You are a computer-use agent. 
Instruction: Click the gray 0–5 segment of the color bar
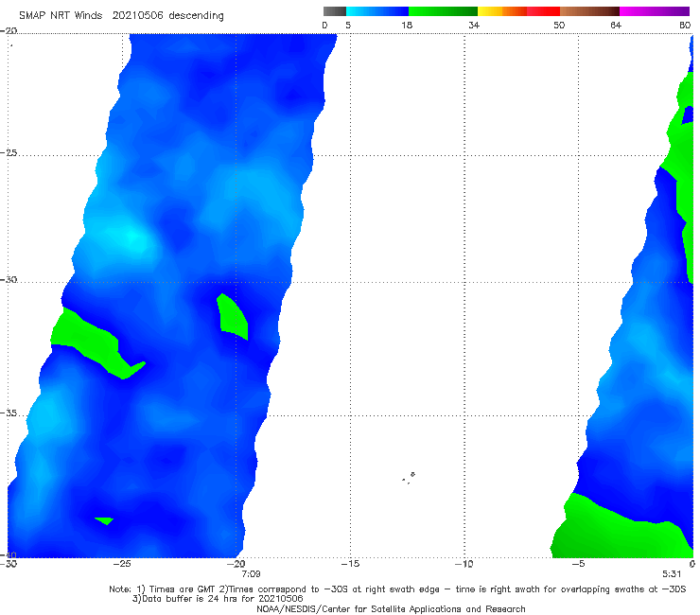(x=335, y=11)
